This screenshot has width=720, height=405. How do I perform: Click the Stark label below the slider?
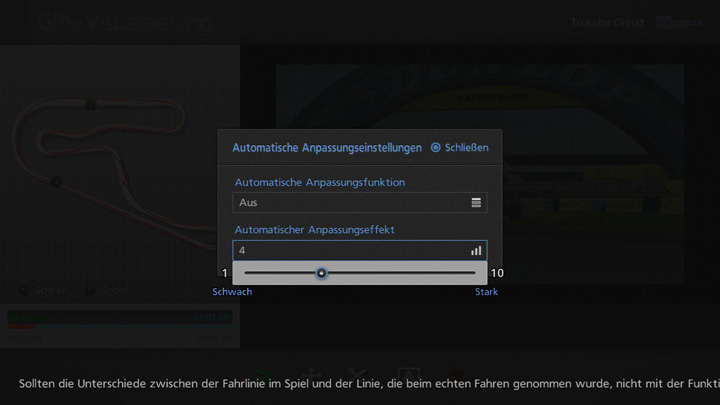pos(486,292)
